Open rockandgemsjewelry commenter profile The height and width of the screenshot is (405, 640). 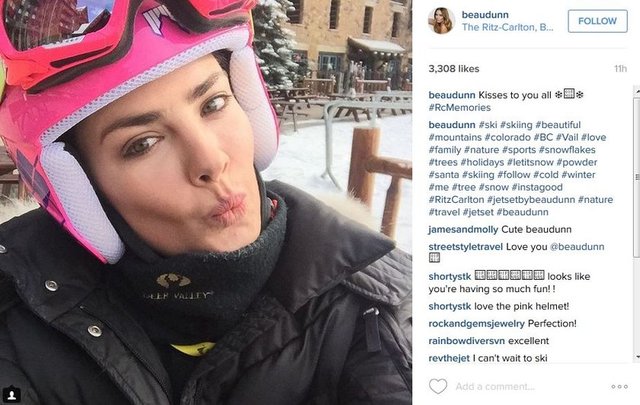click(x=476, y=324)
